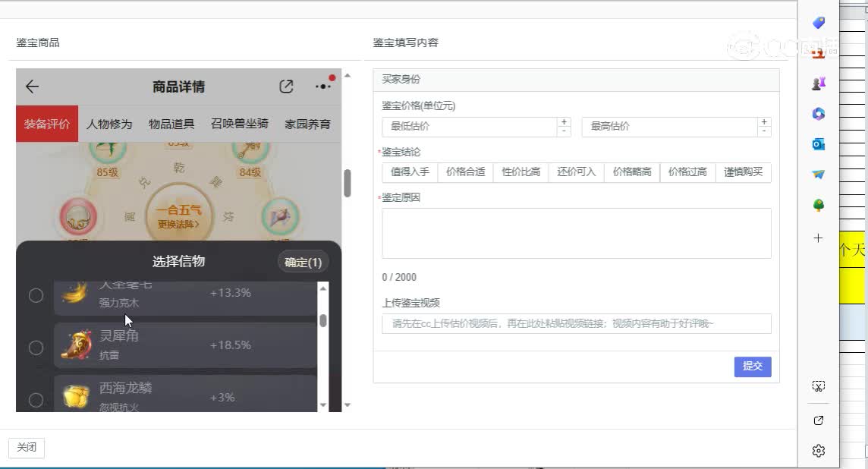Click the 上传鉴宝视频 link input field
Image resolution: width=868 pixels, height=469 pixels.
click(577, 323)
